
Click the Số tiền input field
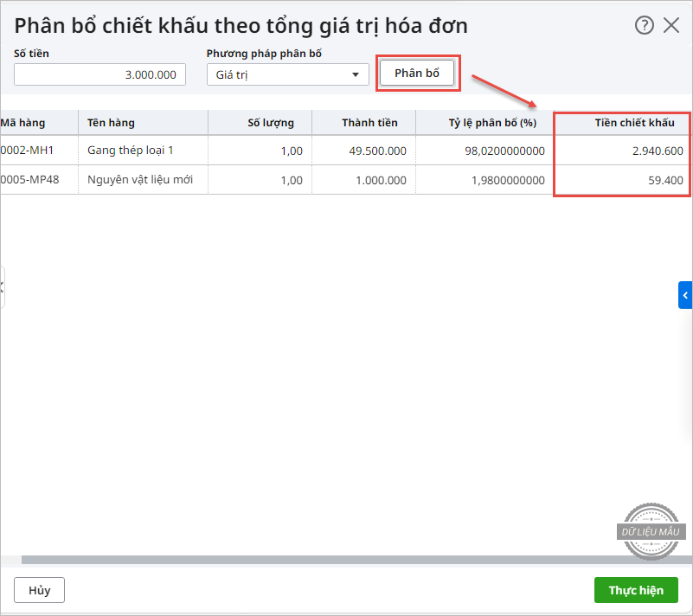point(99,75)
